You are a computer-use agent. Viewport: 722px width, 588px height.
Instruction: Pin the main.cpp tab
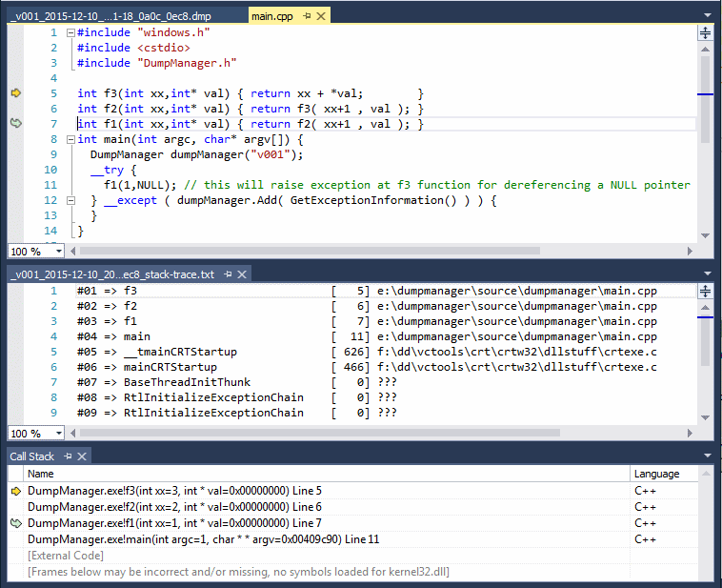pyautogui.click(x=307, y=16)
